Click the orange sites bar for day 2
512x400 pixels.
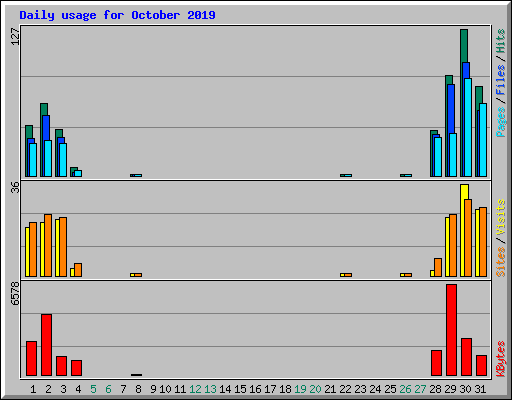48,245
